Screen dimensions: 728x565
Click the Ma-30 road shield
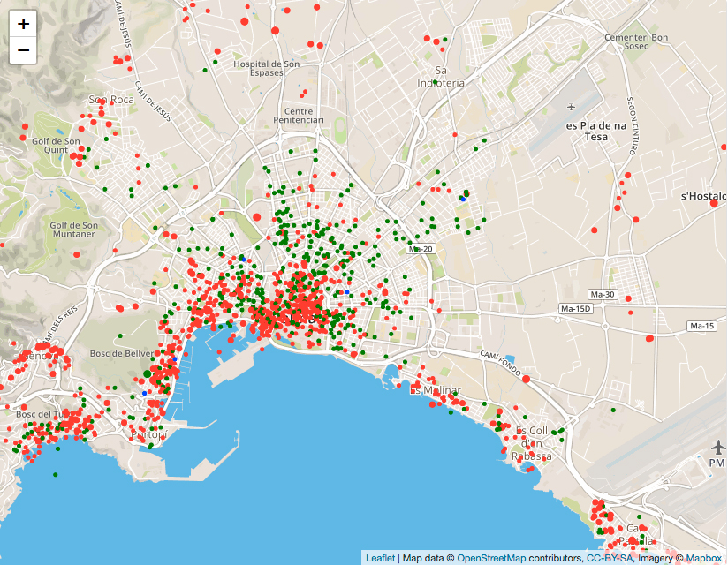coord(603,294)
